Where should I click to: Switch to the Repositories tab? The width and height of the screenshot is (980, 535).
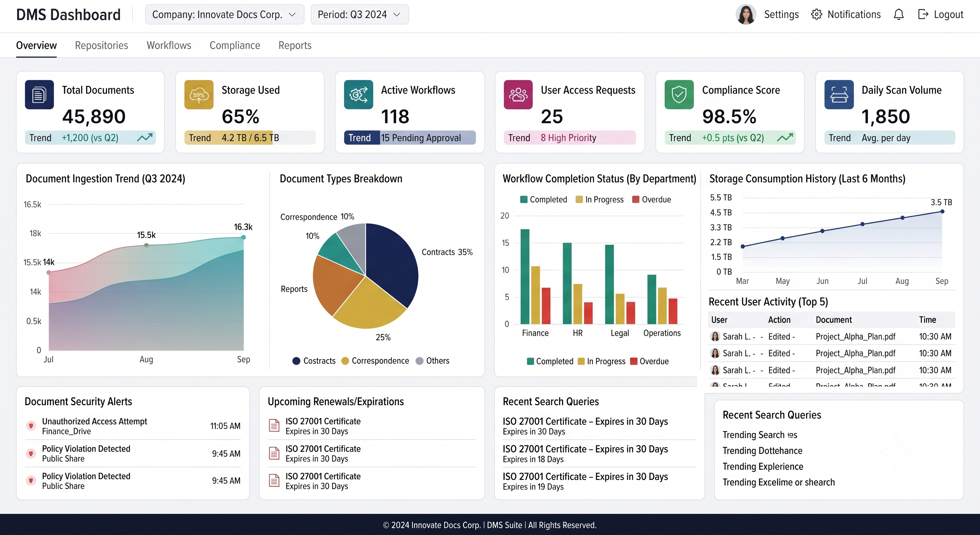pyautogui.click(x=102, y=45)
